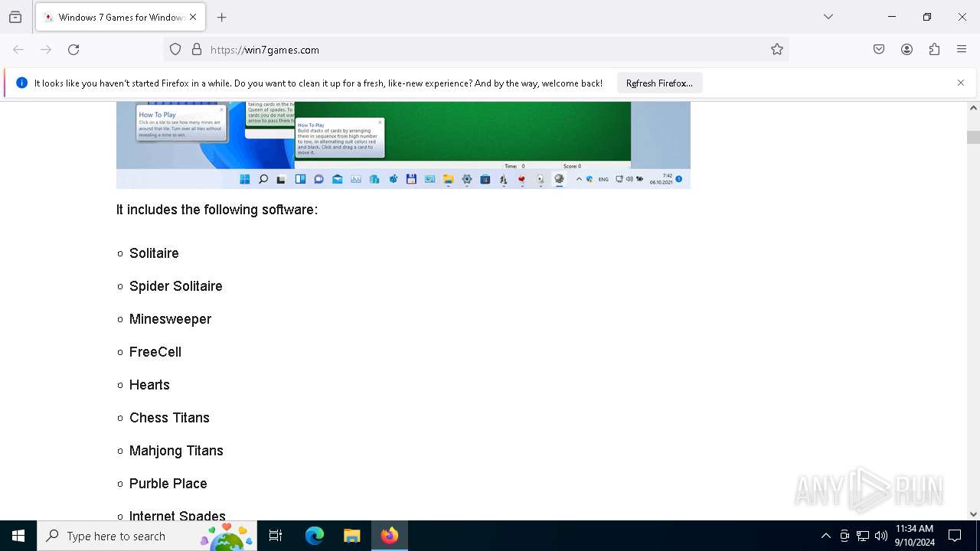
Task: Open the volume speaker tray icon
Action: click(x=881, y=536)
